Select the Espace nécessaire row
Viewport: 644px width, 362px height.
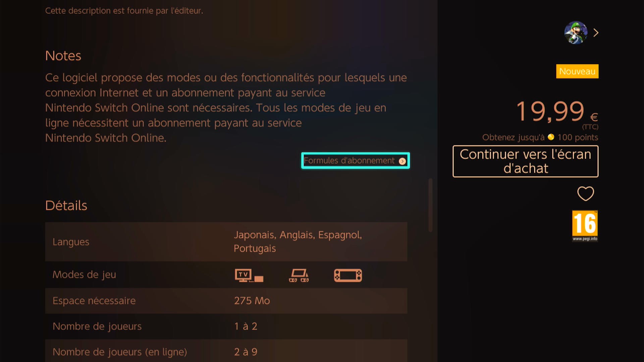coord(226,301)
